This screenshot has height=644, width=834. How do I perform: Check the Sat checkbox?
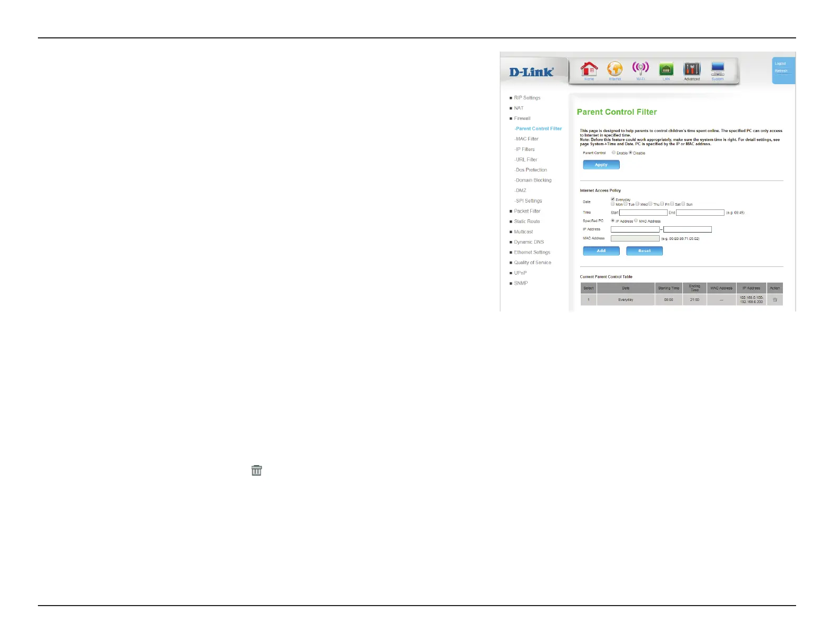pyautogui.click(x=672, y=204)
